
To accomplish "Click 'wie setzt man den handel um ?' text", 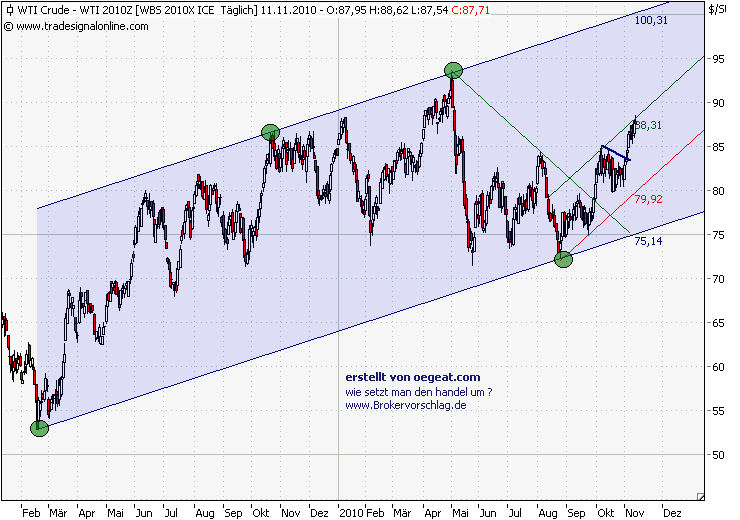I will pyautogui.click(x=419, y=392).
